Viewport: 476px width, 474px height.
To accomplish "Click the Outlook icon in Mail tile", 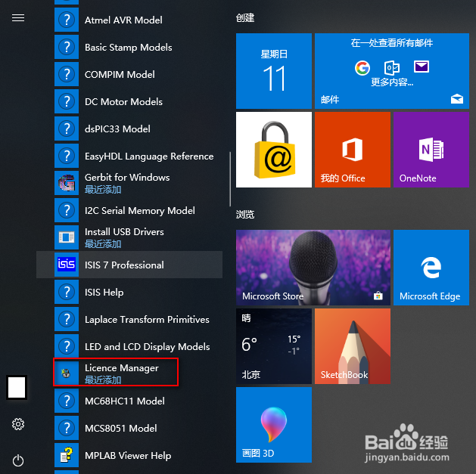I will click(391, 67).
